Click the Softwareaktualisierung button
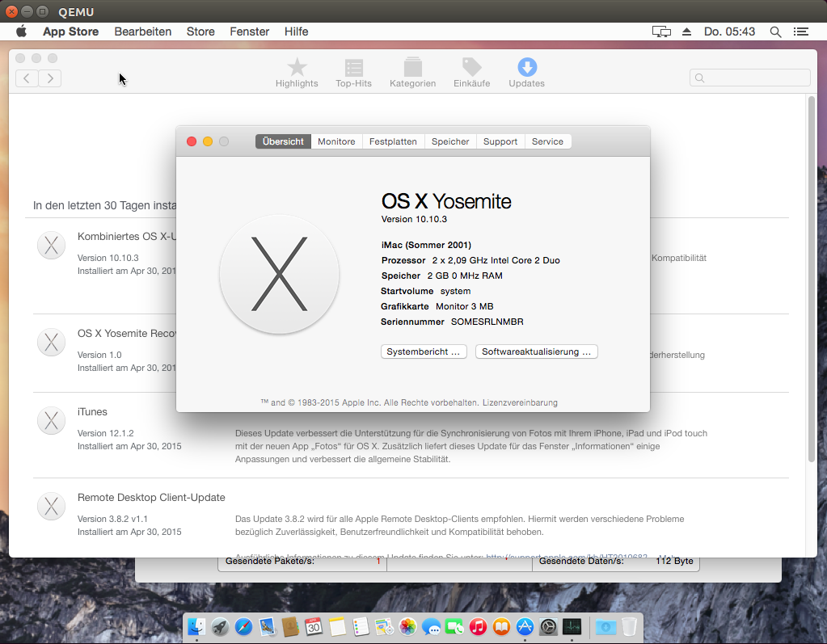 [537, 351]
